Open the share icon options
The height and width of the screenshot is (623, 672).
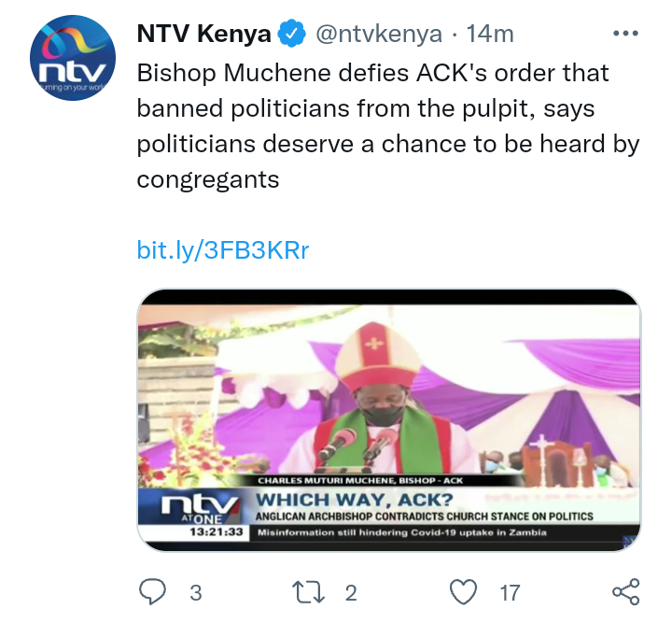(625, 591)
